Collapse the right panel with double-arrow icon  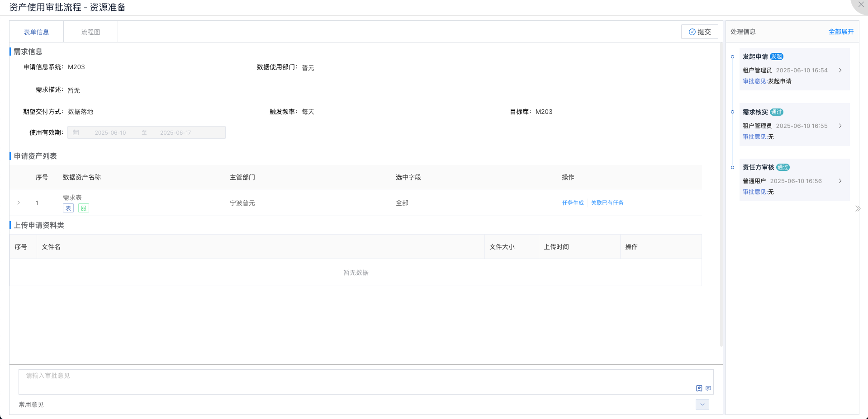pyautogui.click(x=858, y=209)
